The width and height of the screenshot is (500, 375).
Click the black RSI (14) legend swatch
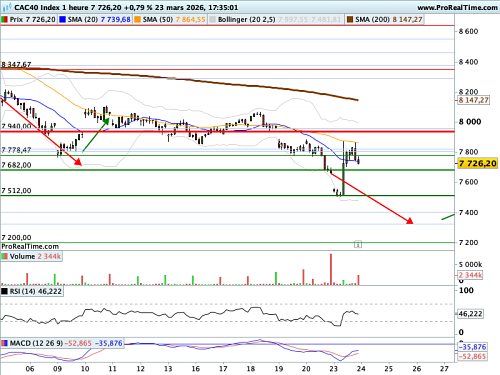5,291
